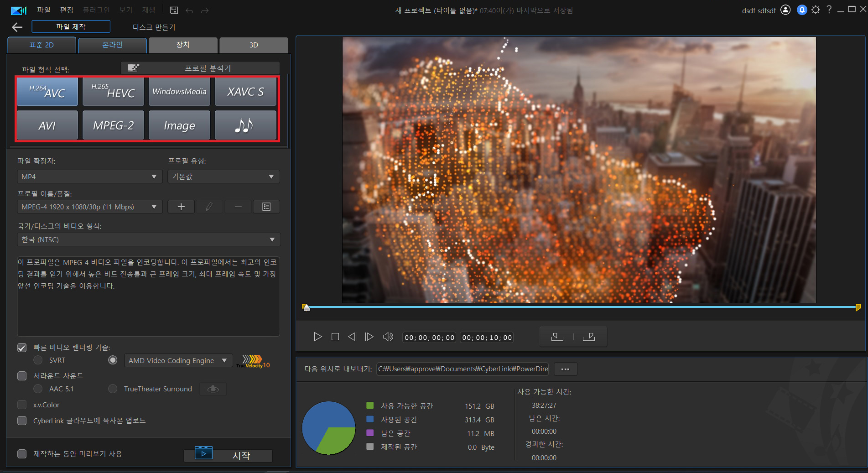Enable the x.v.Color checkbox
The image size is (868, 473).
tap(22, 405)
